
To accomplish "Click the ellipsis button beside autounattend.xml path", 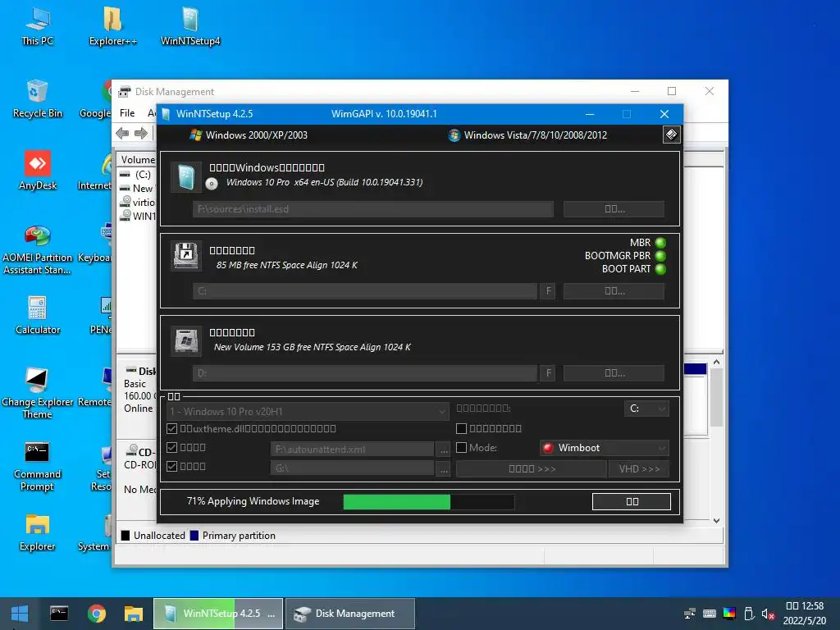I will [443, 449].
